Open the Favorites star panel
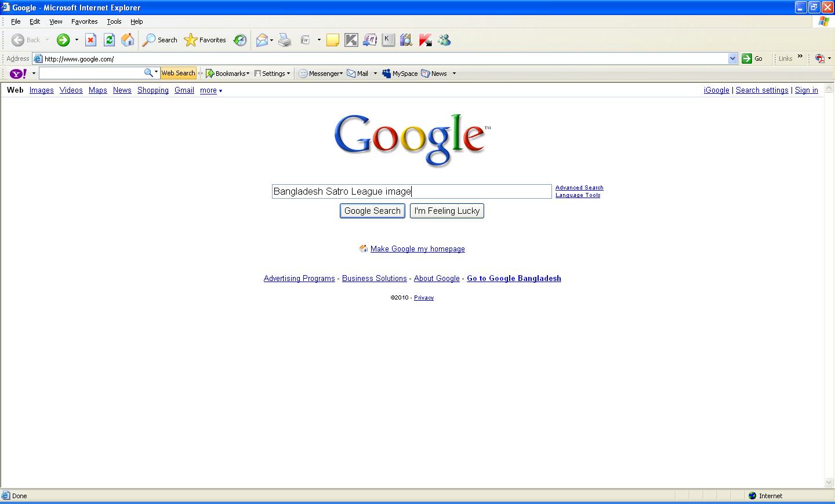This screenshot has height=504, width=835. [x=205, y=40]
